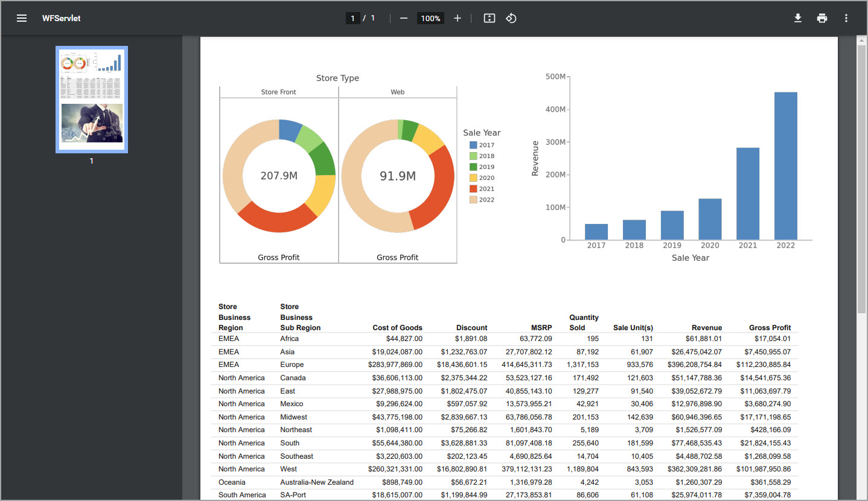The width and height of the screenshot is (868, 501).
Task: Click the Europe sub region row
Action: (x=292, y=365)
